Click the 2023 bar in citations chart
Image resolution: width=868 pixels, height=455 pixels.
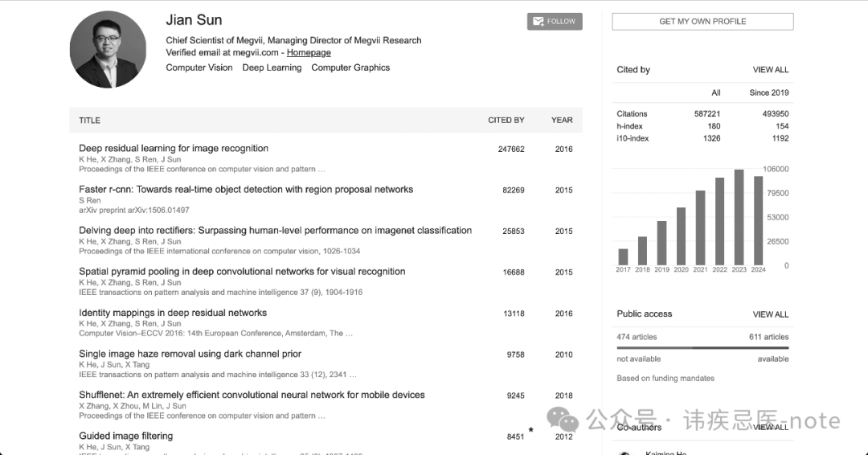(739, 218)
